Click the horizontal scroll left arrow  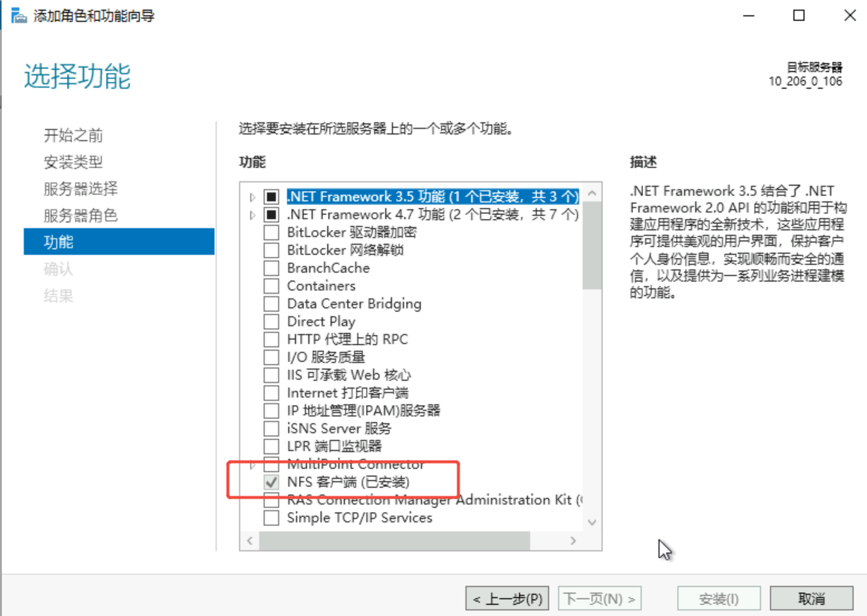(250, 541)
